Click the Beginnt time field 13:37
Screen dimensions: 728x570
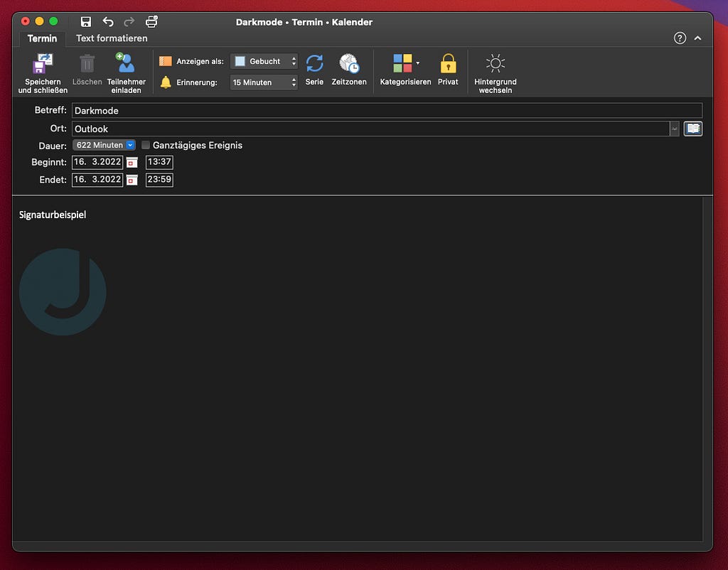pyautogui.click(x=159, y=162)
